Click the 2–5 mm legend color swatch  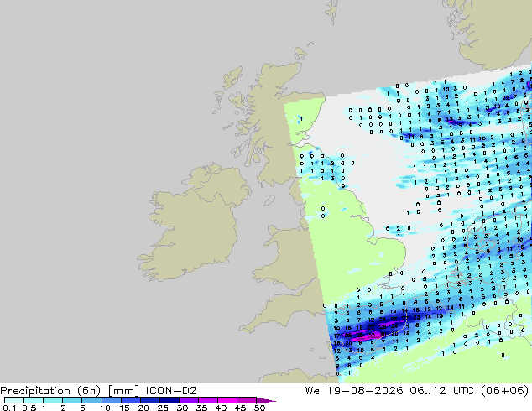click(x=72, y=400)
